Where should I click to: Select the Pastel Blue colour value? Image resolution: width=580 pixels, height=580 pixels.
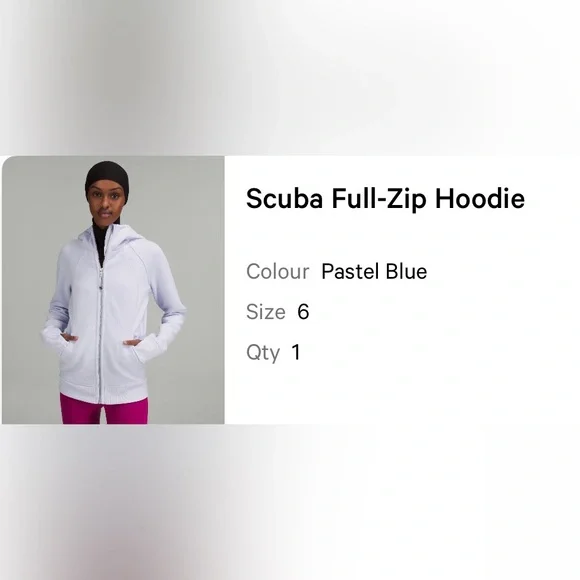tap(374, 272)
